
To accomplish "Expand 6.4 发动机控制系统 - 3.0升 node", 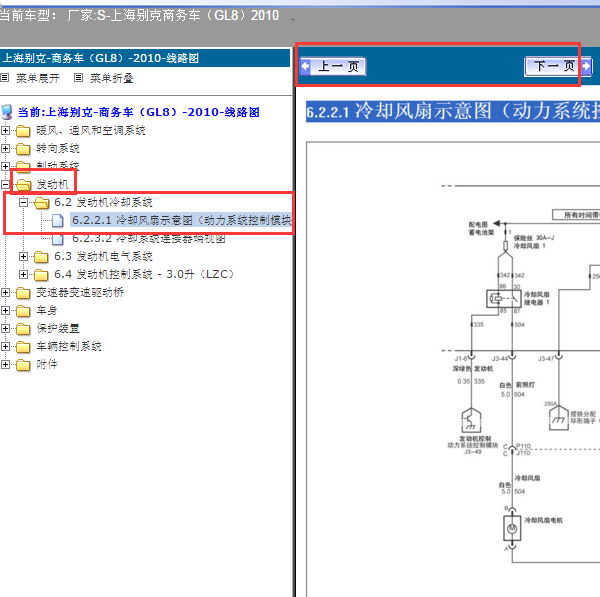I will pyautogui.click(x=23, y=274).
